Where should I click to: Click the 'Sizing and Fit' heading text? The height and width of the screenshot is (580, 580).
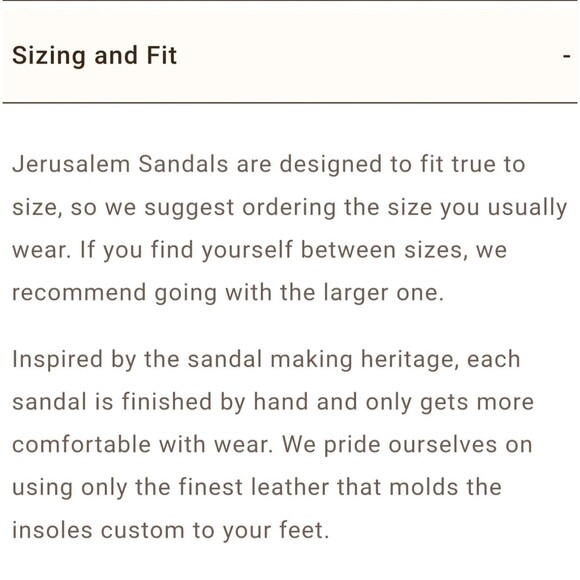pos(94,56)
